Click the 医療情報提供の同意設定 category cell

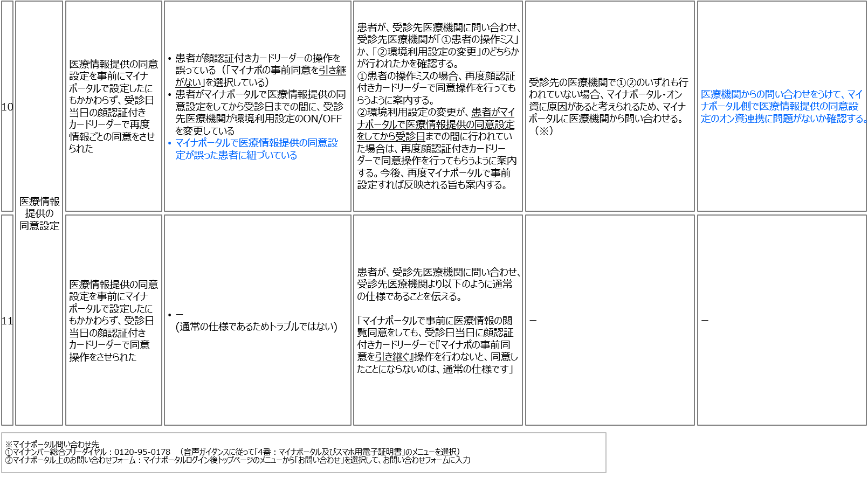[x=39, y=213]
